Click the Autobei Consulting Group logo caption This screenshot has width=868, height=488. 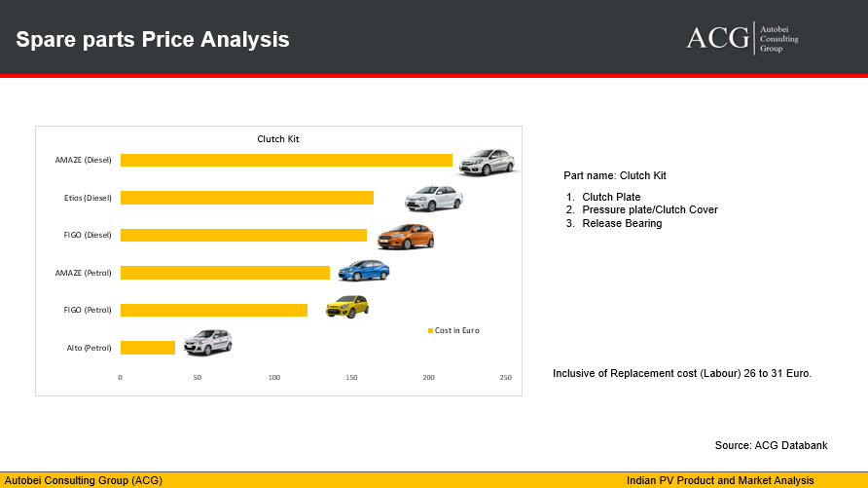[x=778, y=39]
